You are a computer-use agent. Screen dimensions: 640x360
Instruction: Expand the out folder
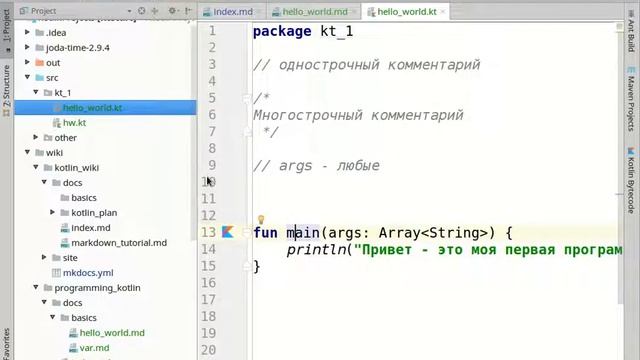click(x=27, y=62)
